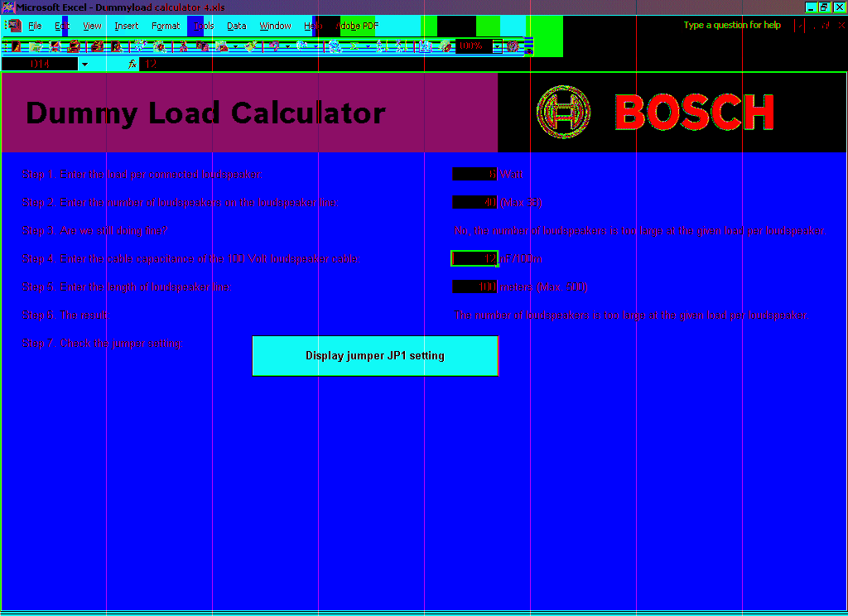848x616 pixels.
Task: Click Step 1 load per loudspeaker label
Action: pyautogui.click(x=142, y=174)
